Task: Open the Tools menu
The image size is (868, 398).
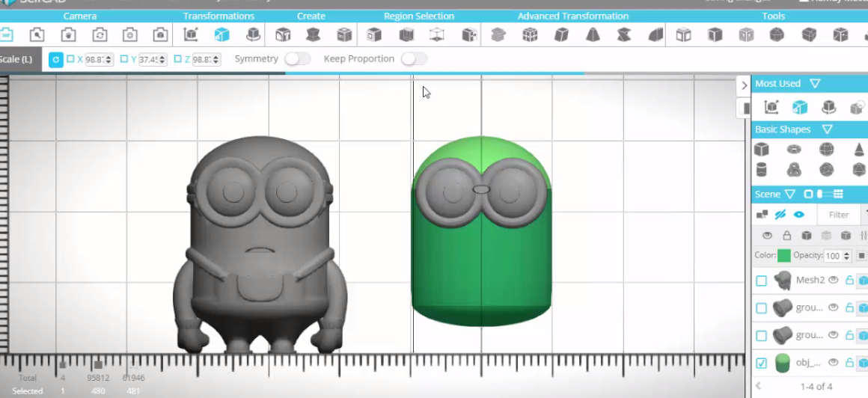Action: 773,16
